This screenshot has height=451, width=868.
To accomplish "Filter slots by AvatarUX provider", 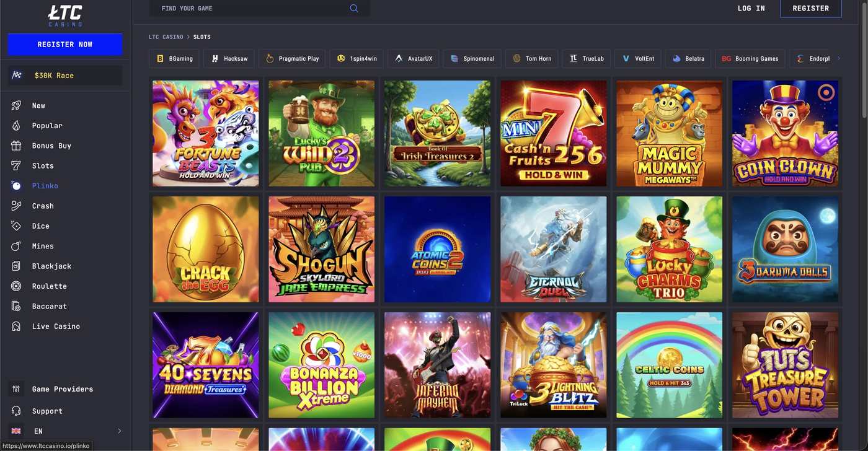I will [414, 59].
